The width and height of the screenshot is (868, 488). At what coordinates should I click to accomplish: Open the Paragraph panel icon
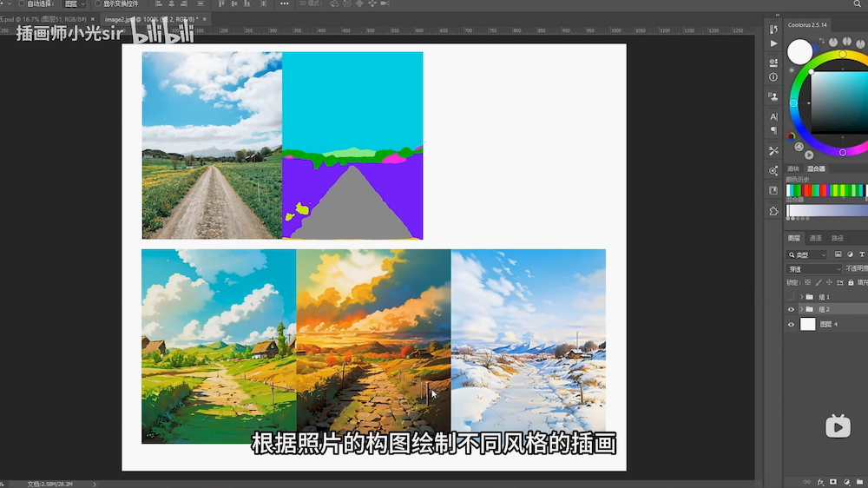[773, 130]
